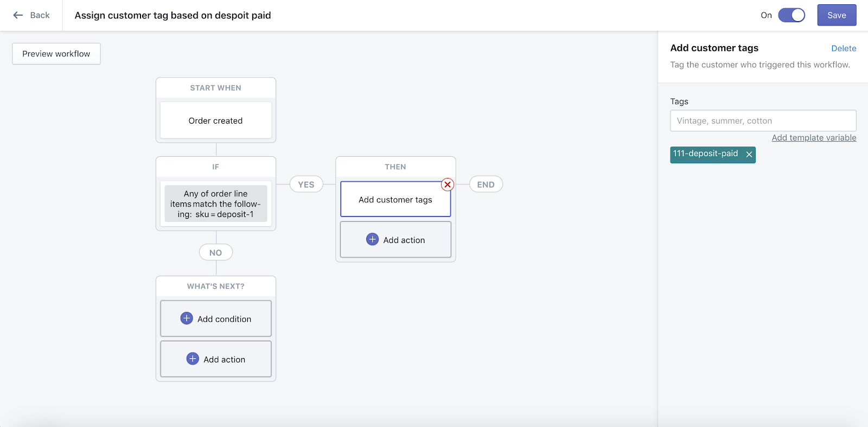Remove the 111-deposit-paid tag
868x427 pixels.
coord(749,155)
